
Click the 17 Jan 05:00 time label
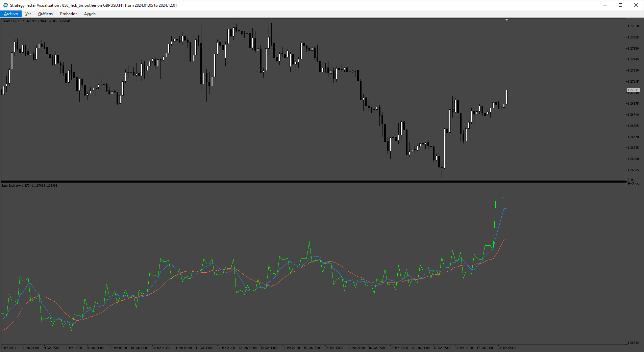[x=442, y=348]
